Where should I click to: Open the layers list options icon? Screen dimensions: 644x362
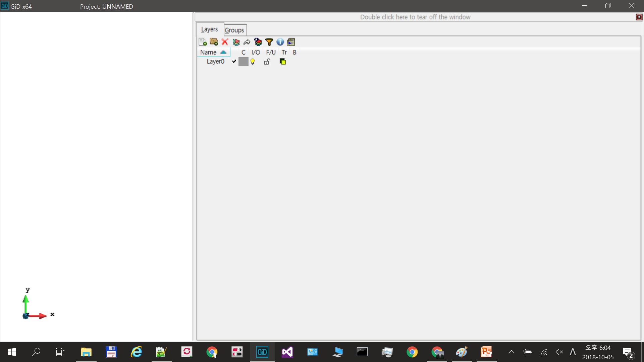291,42
